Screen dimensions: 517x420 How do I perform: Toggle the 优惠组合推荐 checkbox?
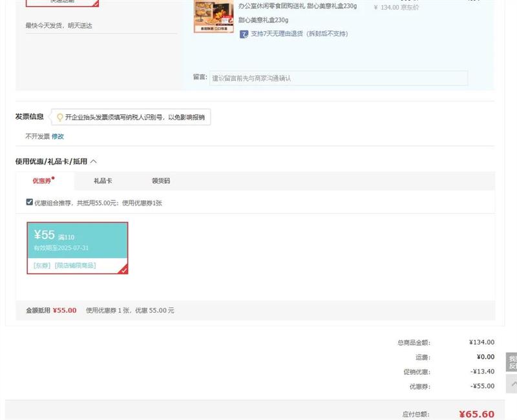29,202
